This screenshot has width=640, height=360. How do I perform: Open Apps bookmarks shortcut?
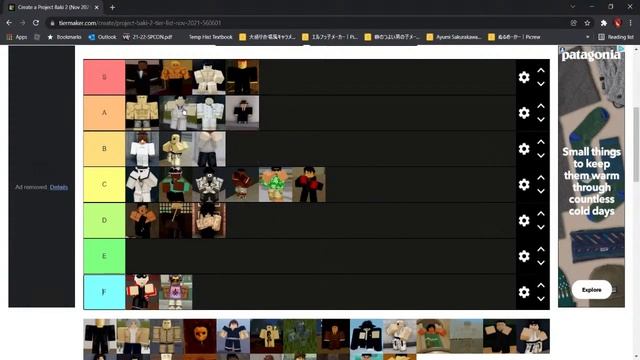tap(17, 37)
